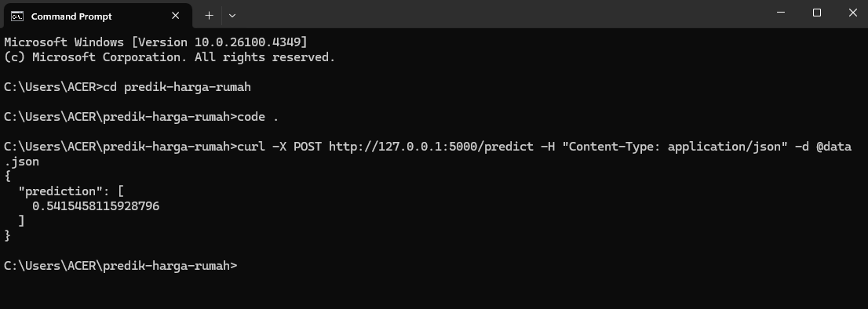This screenshot has height=309, width=868.
Task: Maximize the terminal window
Action: click(816, 13)
